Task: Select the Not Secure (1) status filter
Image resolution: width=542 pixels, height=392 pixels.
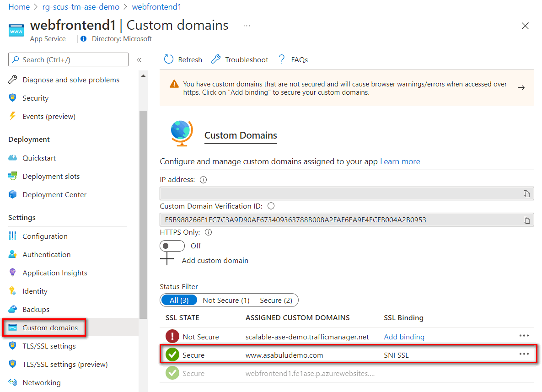Action: pyautogui.click(x=226, y=300)
